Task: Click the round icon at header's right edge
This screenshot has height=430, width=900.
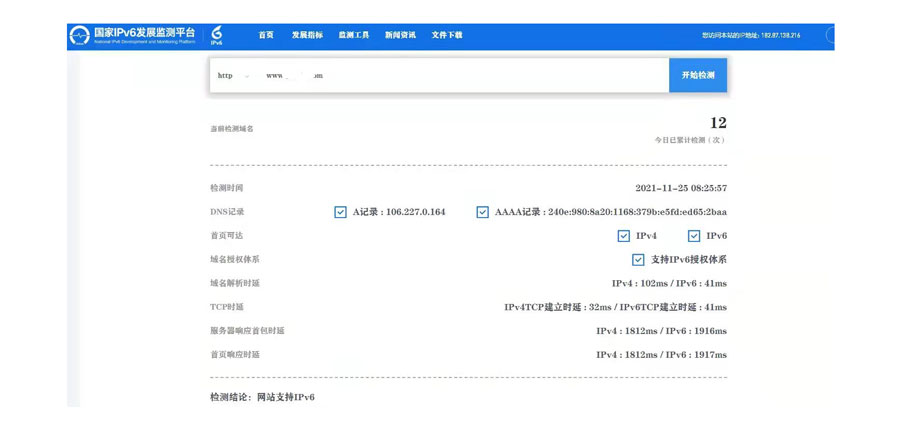Action: click(830, 35)
